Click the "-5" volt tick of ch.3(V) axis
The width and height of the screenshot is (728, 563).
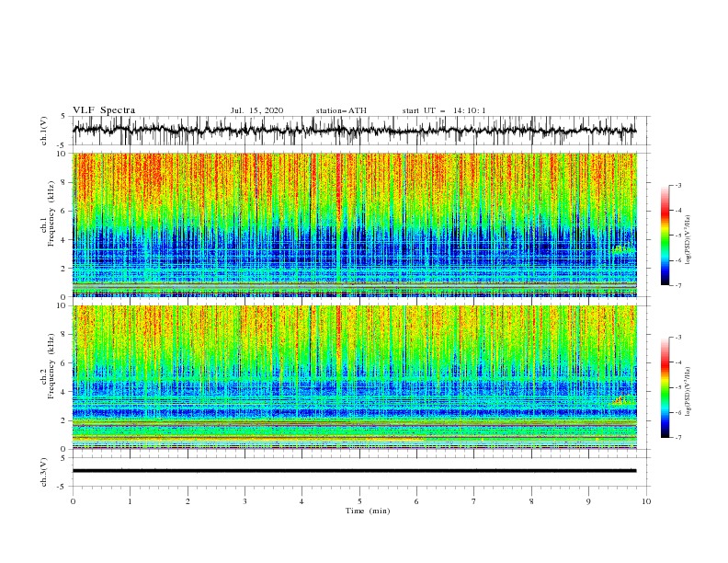(63, 487)
